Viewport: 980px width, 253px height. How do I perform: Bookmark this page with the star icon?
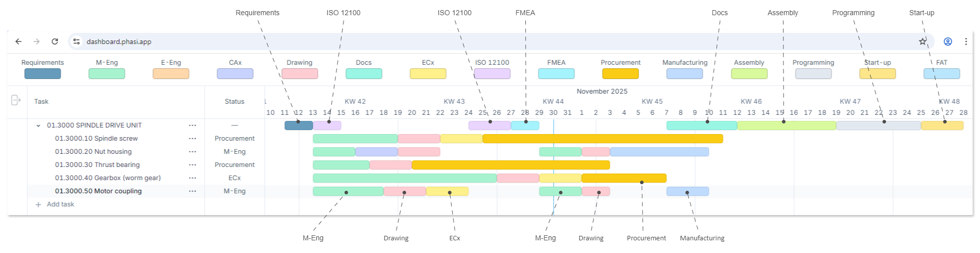(x=922, y=41)
